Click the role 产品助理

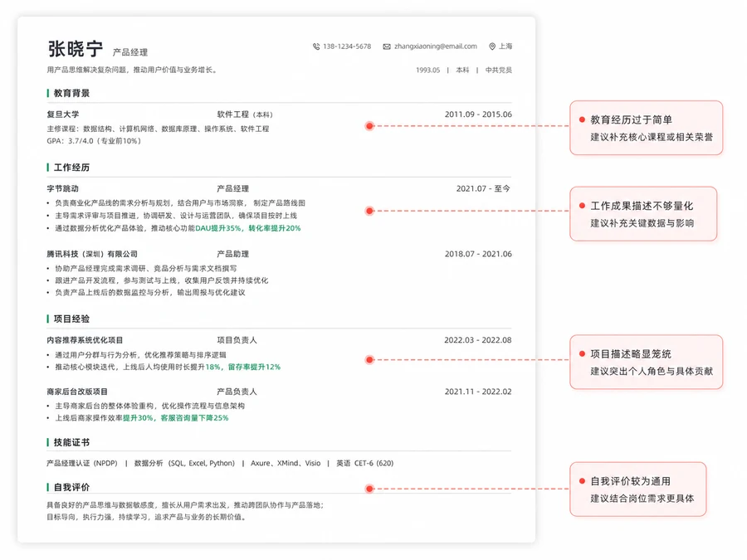point(233,254)
